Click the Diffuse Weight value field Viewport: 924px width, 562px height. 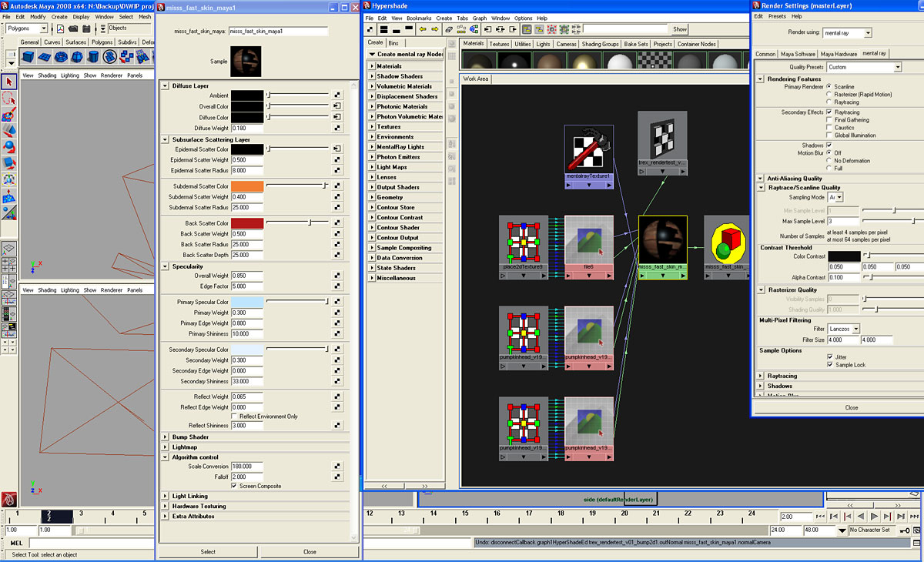click(246, 128)
